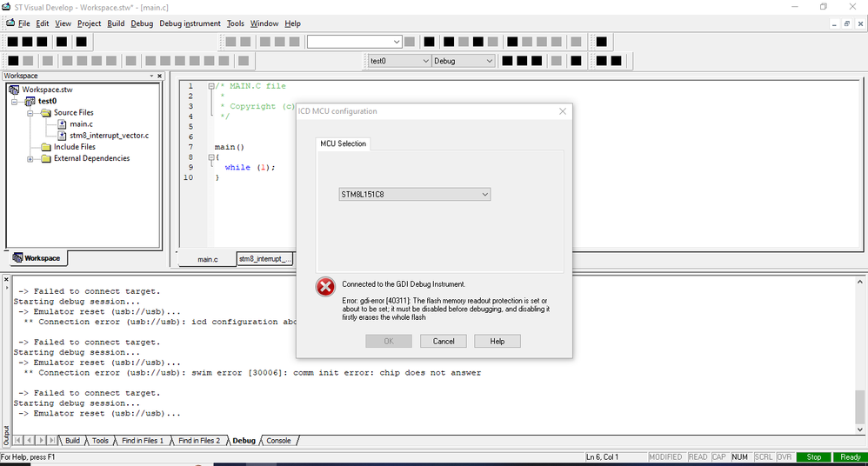Switch to the Build output tab

72,441
